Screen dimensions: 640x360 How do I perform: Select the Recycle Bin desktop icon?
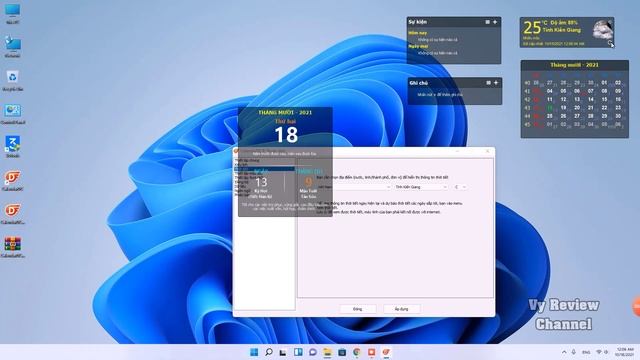[x=13, y=80]
